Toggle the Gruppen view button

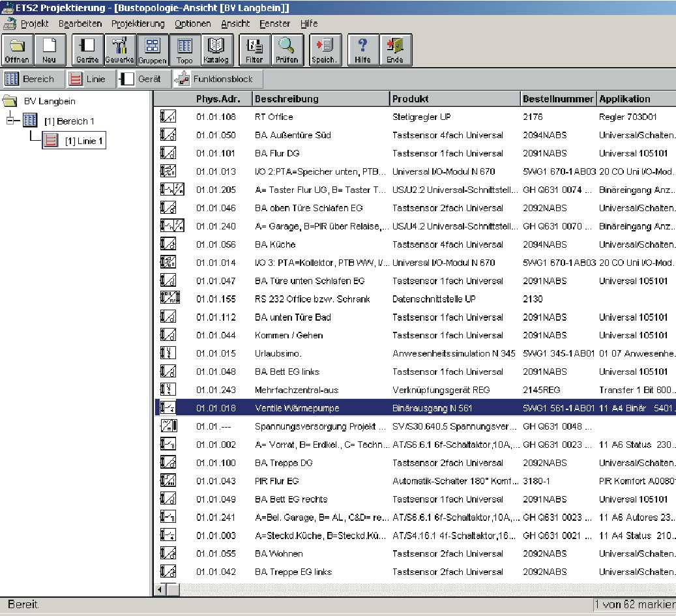(152, 50)
